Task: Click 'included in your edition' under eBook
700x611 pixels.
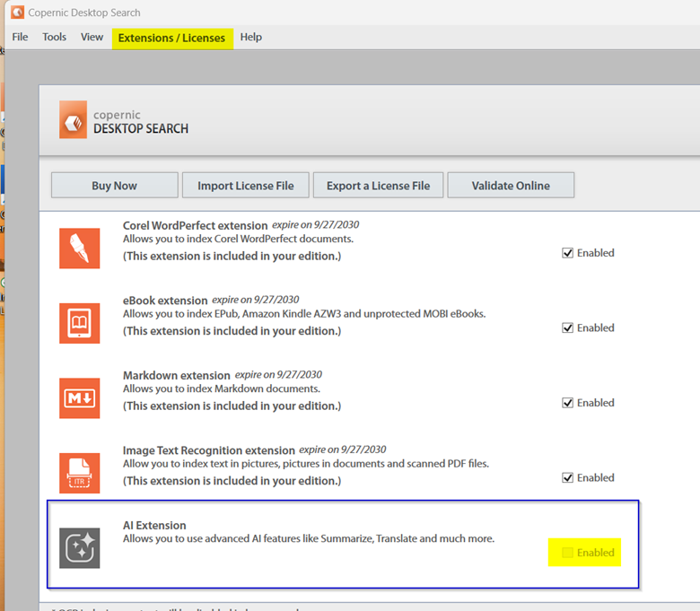Action: 232,331
